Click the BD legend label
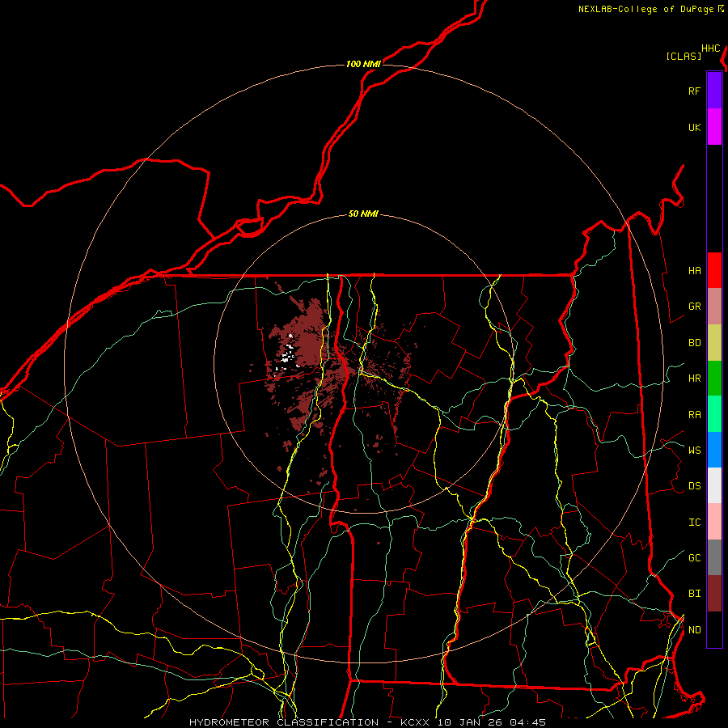The height and width of the screenshot is (728, 728). click(x=694, y=343)
